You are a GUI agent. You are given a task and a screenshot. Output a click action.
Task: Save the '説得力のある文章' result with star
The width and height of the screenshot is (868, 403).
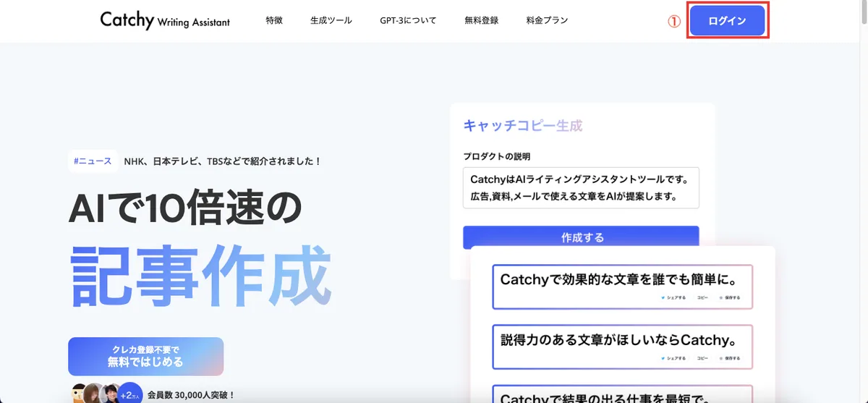(730, 358)
